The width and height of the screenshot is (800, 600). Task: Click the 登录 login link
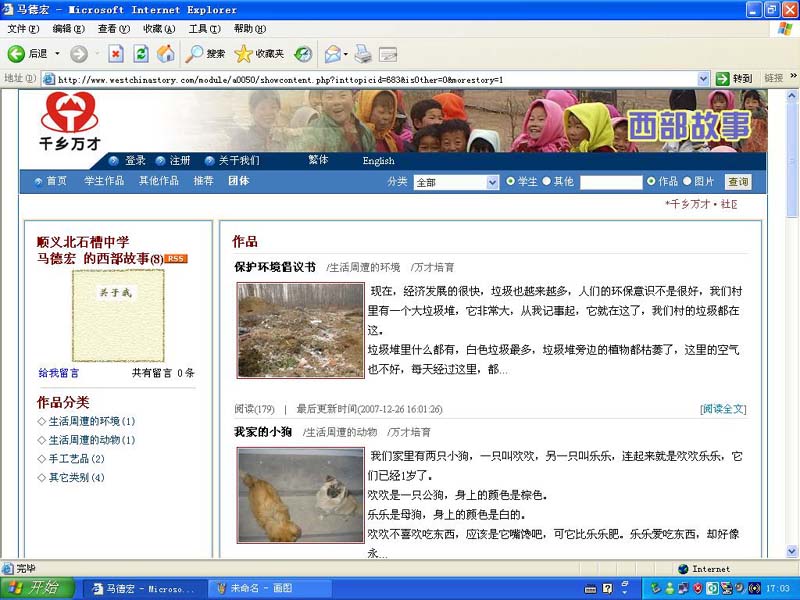(135, 161)
